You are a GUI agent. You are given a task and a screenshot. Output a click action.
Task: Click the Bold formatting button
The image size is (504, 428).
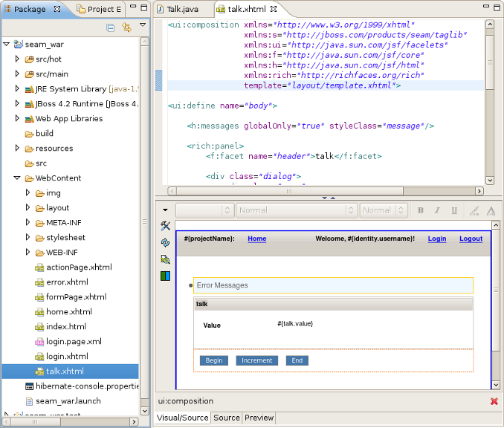coord(420,210)
